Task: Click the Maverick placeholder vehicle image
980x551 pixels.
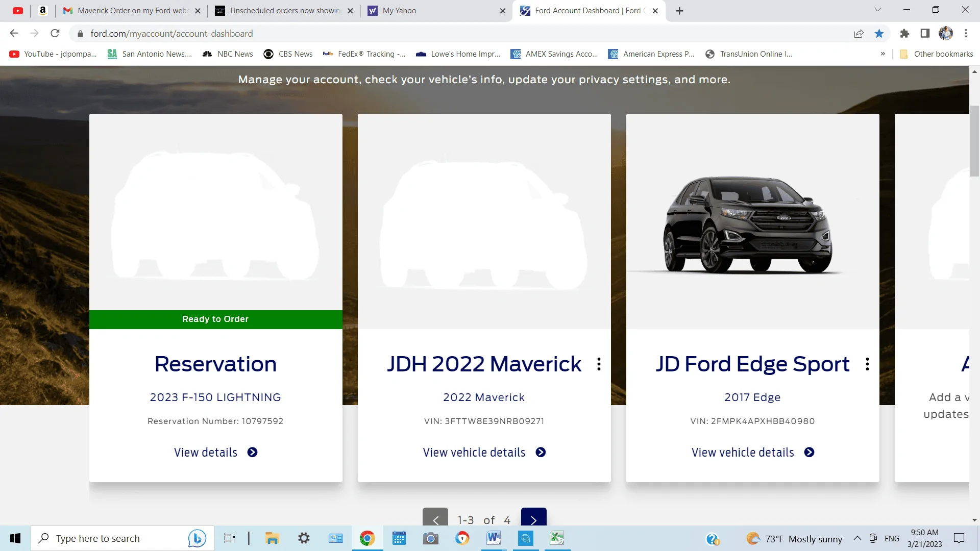Action: [x=483, y=224]
